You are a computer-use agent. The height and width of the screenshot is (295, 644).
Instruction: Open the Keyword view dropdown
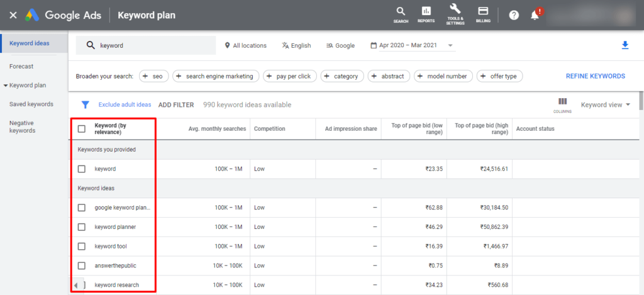(x=606, y=105)
